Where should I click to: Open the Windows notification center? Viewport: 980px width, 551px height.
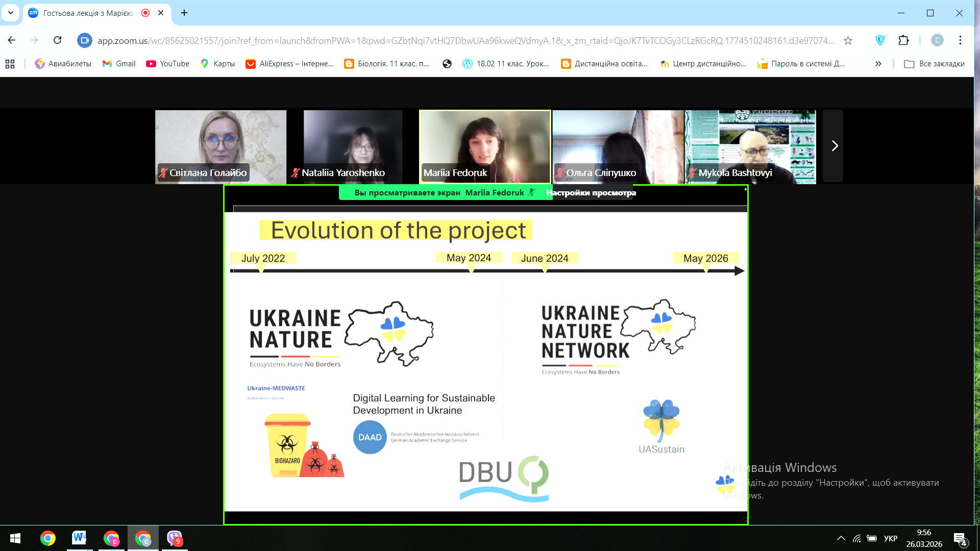tap(960, 538)
